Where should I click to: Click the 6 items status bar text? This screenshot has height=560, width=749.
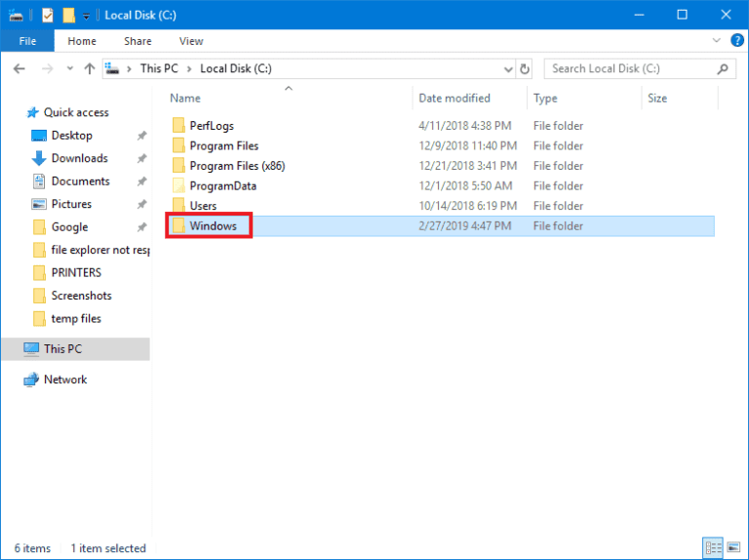[x=32, y=548]
